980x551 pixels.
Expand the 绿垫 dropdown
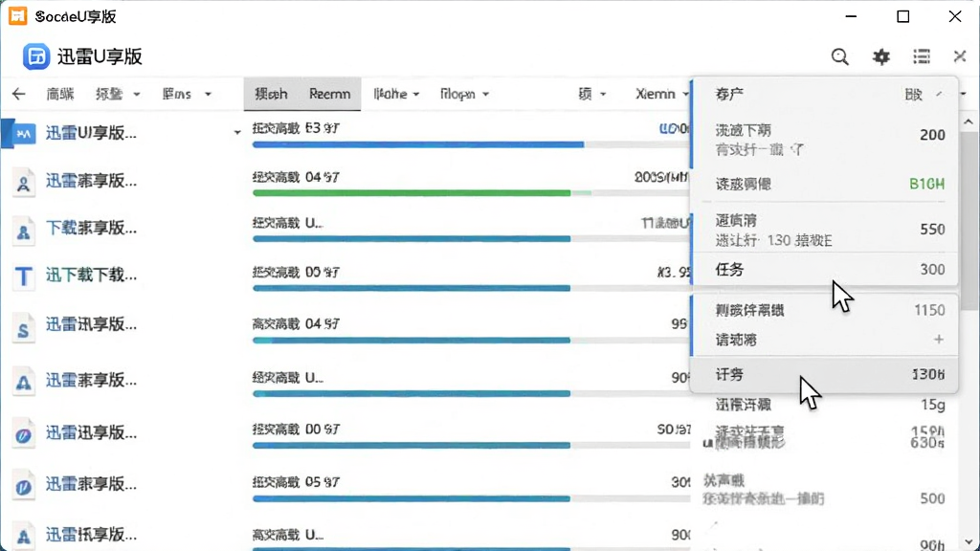pyautogui.click(x=118, y=95)
